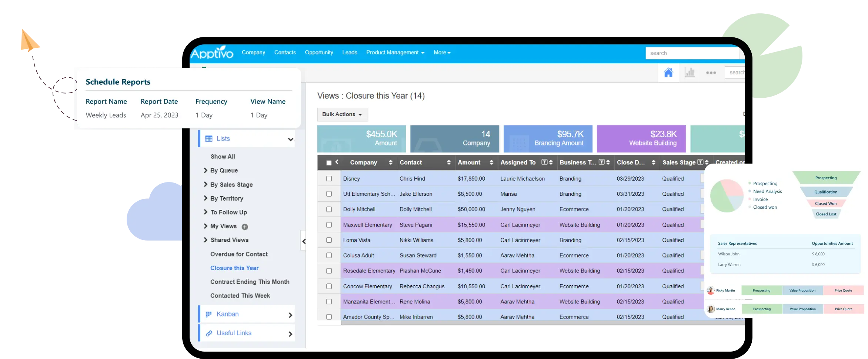868x359 pixels.
Task: Select the Dolly Mitchell row checkbox
Action: pyautogui.click(x=329, y=209)
